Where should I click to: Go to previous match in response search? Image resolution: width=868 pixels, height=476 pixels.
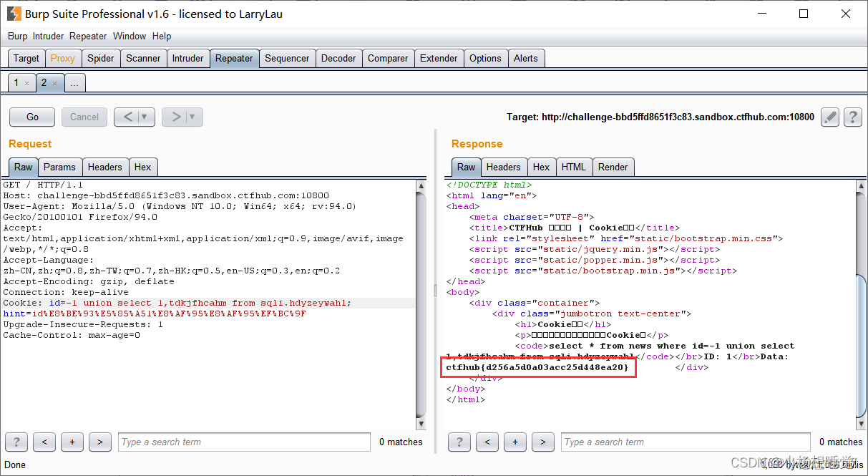click(x=487, y=442)
